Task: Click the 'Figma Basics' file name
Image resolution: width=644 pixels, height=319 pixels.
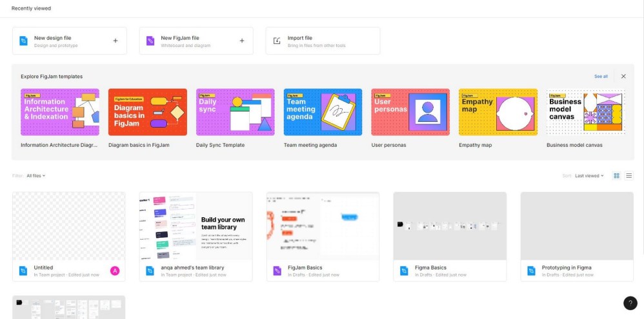Action: [x=430, y=267]
